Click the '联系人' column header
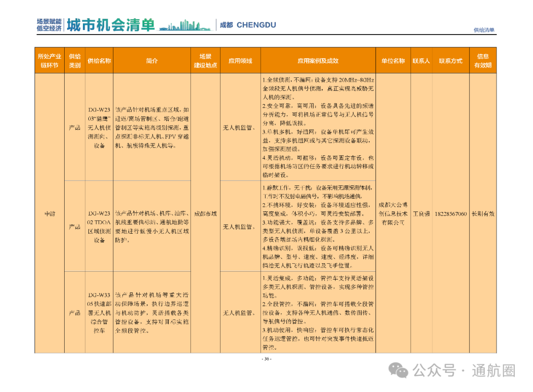The width and height of the screenshot is (533, 392). [x=421, y=61]
